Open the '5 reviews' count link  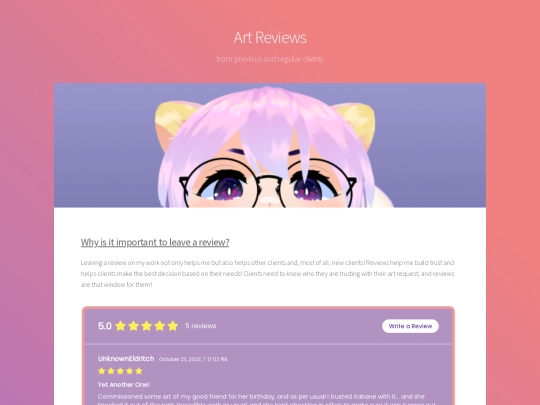tap(201, 326)
